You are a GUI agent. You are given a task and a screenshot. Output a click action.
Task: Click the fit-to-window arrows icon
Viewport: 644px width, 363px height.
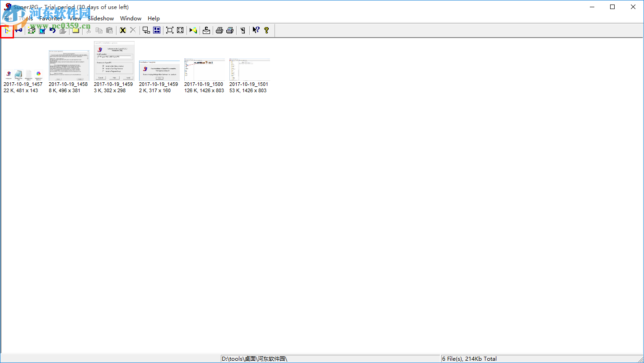coord(180,30)
